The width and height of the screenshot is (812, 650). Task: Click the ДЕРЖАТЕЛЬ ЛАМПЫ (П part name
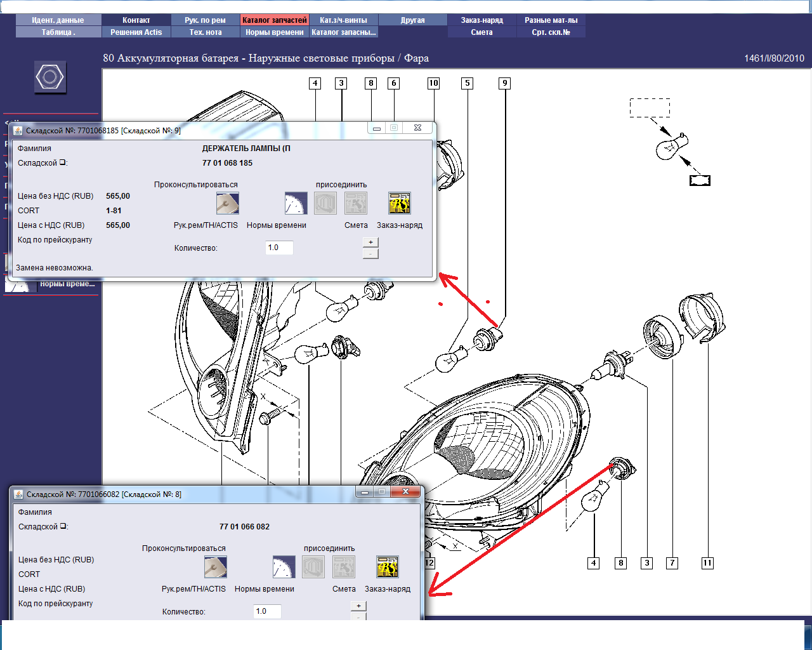pyautogui.click(x=246, y=149)
